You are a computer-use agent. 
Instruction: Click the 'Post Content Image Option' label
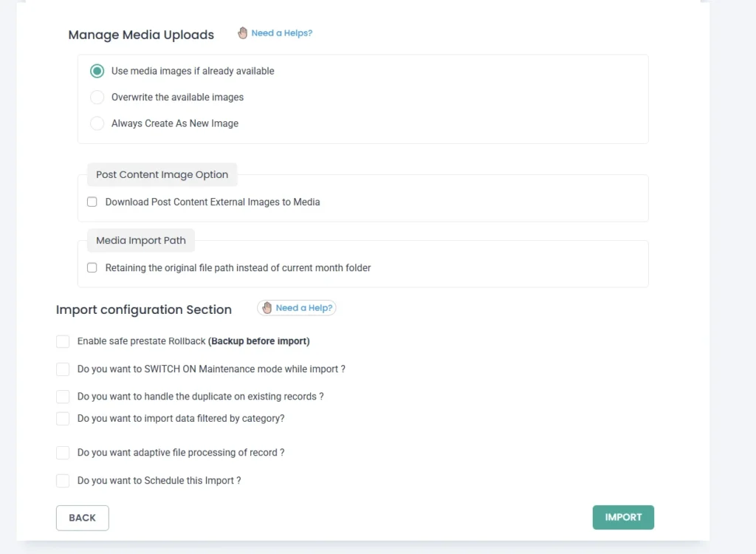click(x=162, y=175)
